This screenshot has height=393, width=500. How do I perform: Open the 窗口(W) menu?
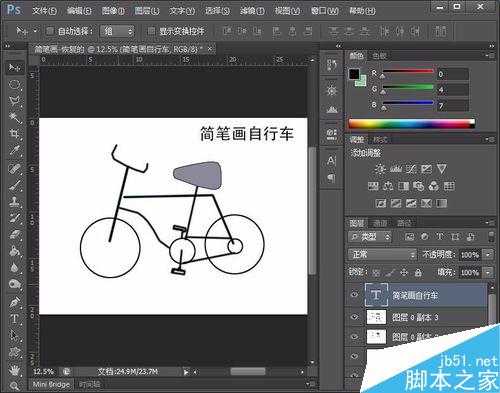coord(324,11)
